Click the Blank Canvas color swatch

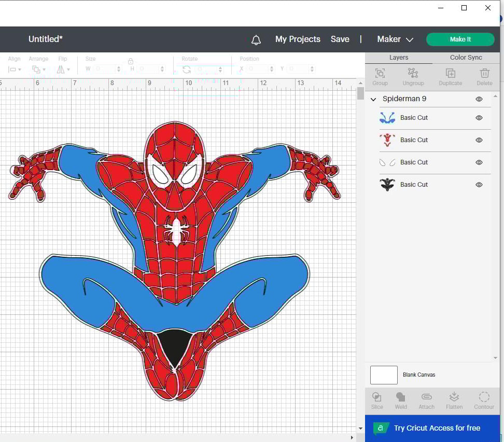pos(384,375)
